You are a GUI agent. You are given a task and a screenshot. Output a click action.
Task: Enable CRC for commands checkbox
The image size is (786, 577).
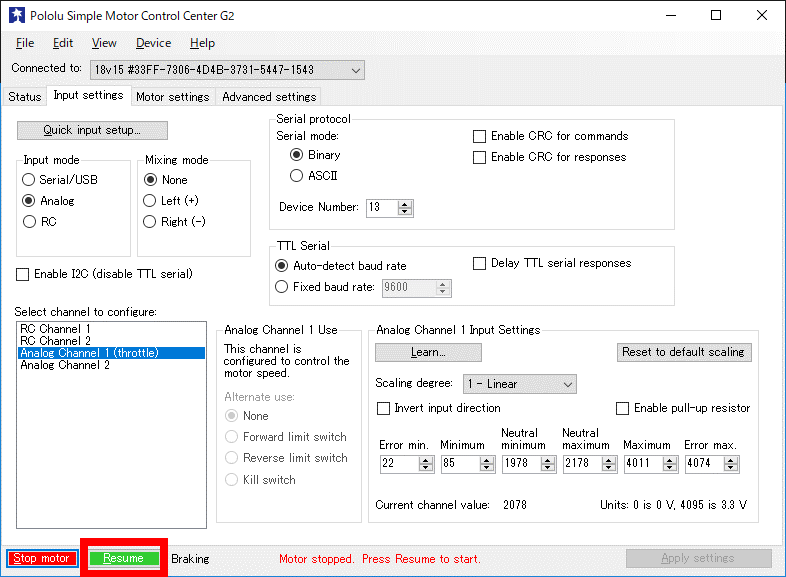550,136
